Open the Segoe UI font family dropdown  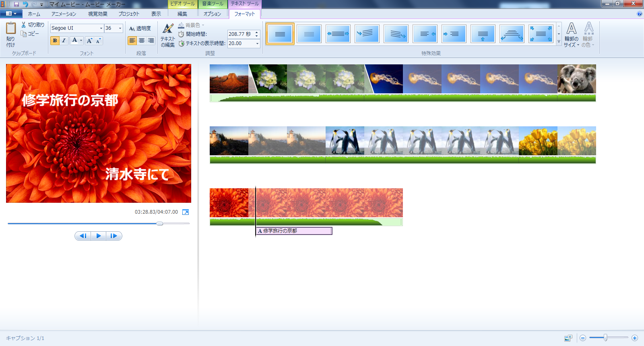point(101,28)
